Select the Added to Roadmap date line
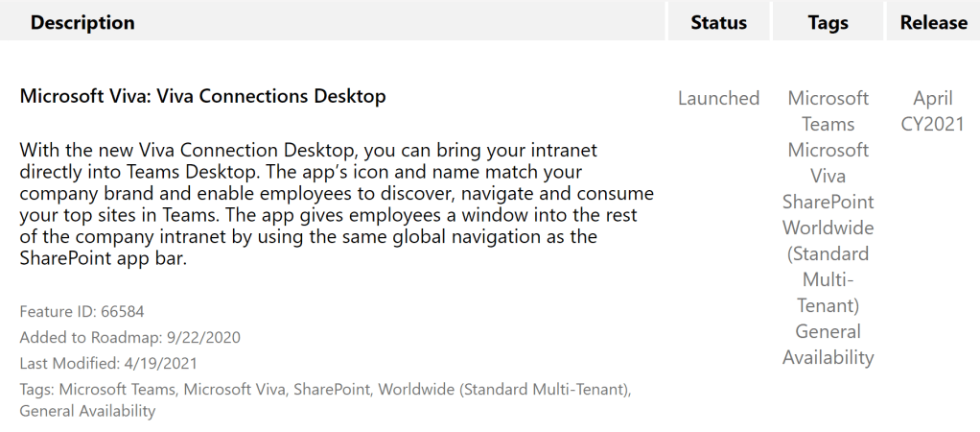The width and height of the screenshot is (980, 432). click(x=129, y=337)
